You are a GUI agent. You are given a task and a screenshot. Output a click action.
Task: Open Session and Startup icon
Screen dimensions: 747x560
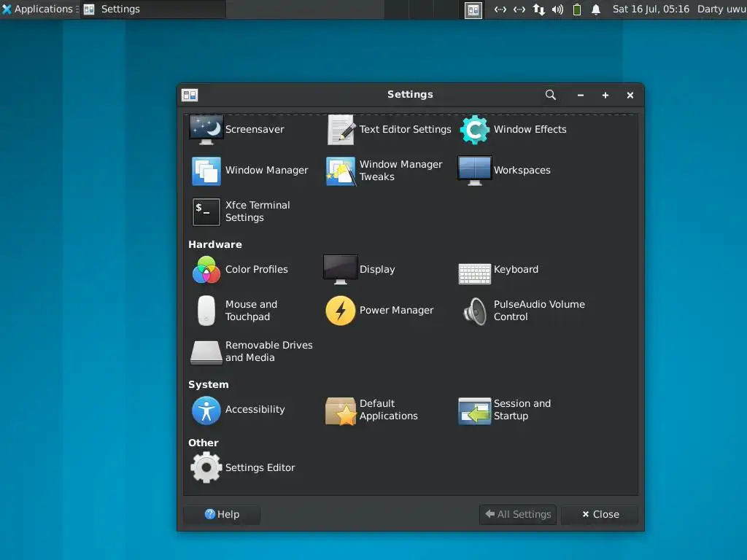(x=474, y=411)
